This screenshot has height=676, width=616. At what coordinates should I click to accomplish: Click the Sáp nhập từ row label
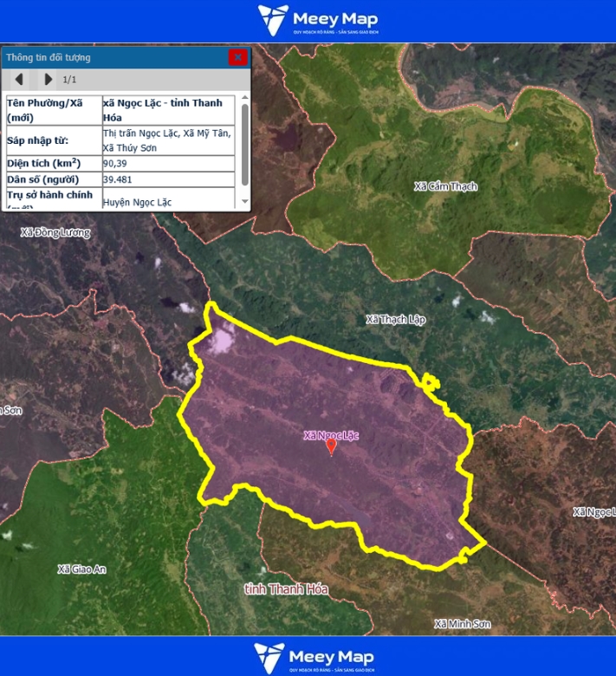(54, 140)
